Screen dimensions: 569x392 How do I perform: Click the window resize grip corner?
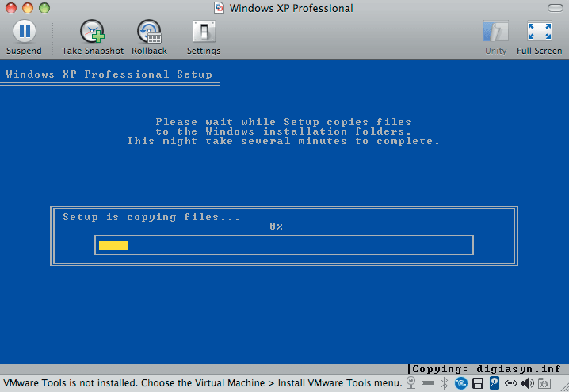point(564,388)
